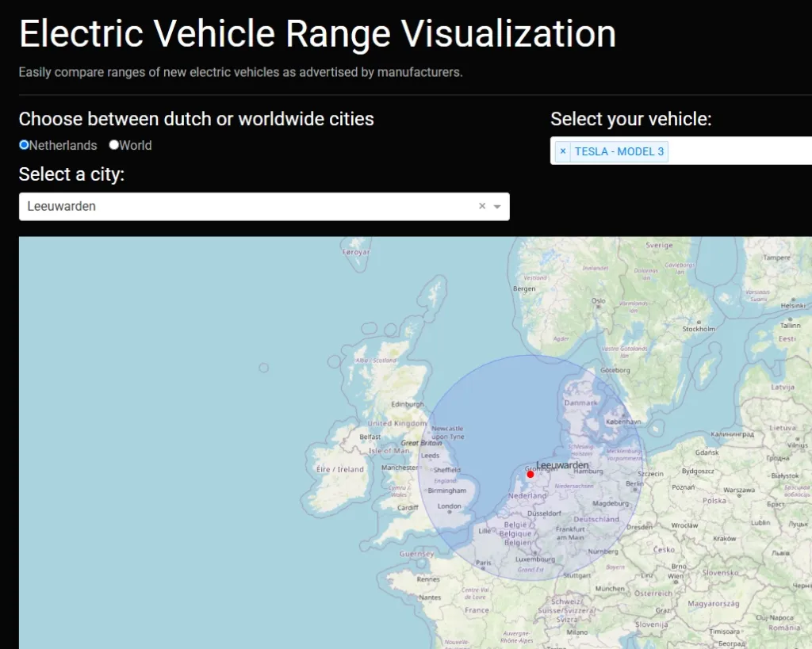Screen dimensions: 812x649
Task: Select the World radio button
Action: tap(114, 145)
